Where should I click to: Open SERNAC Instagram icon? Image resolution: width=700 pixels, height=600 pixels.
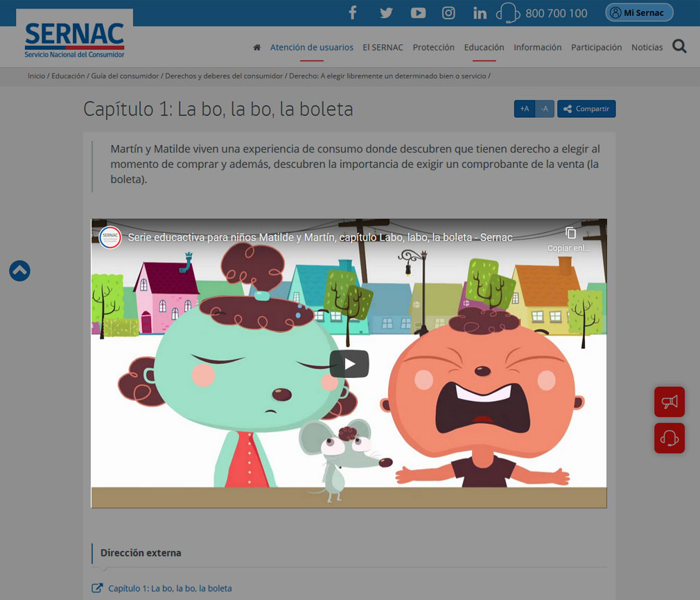point(448,12)
